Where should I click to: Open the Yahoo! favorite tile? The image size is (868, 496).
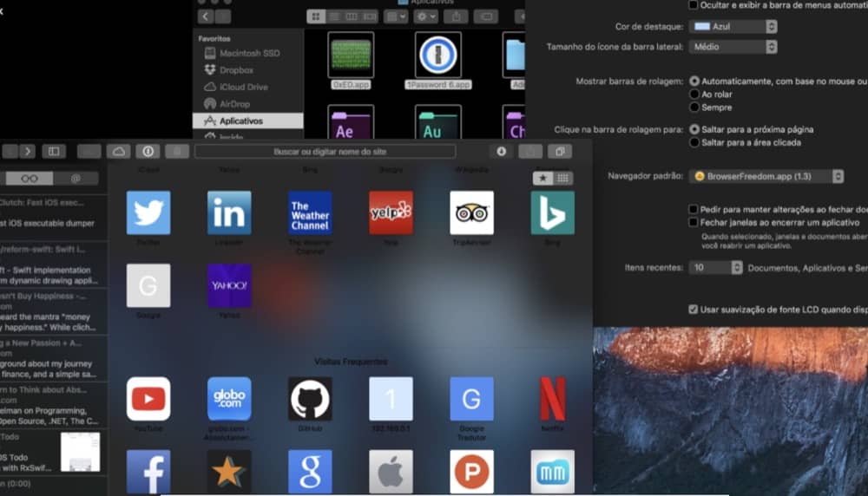[x=229, y=285]
